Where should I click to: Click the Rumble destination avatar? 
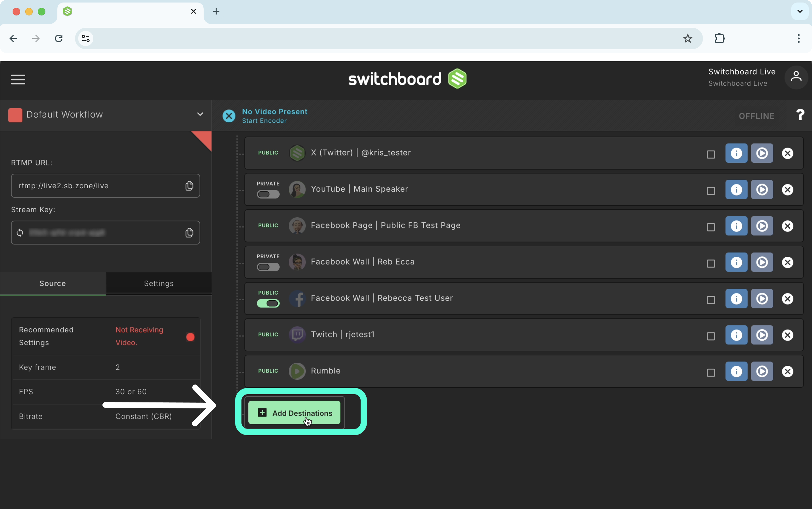(297, 371)
